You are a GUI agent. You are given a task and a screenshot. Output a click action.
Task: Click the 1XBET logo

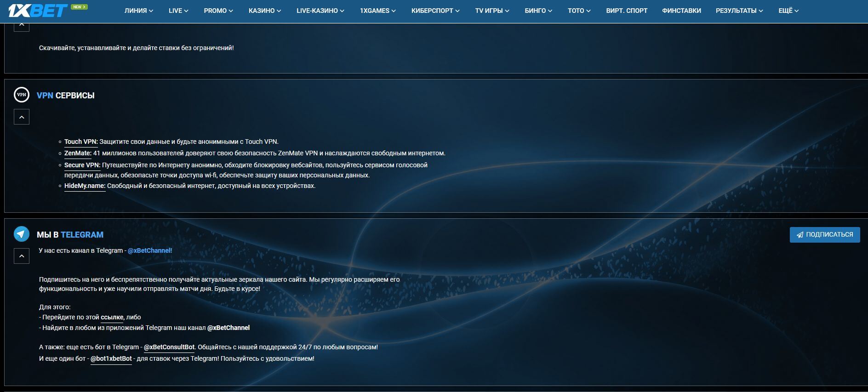[38, 10]
